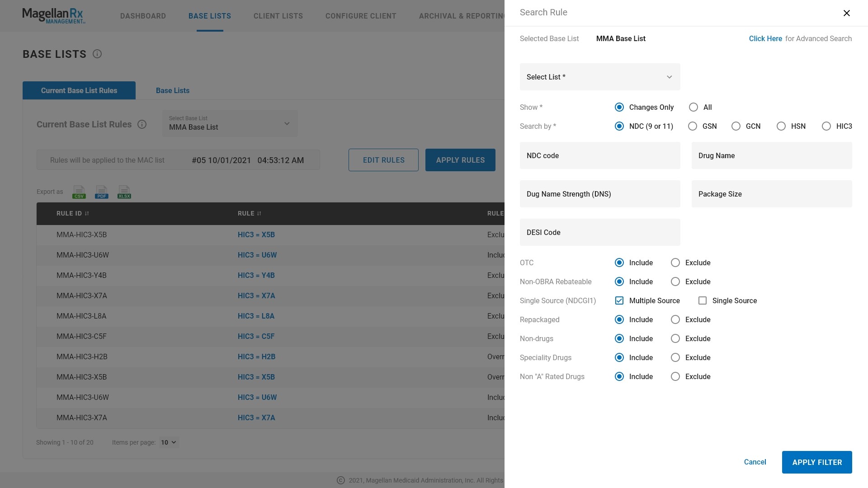The width and height of the screenshot is (868, 488).
Task: Check the Single Source checkbox
Action: 702,301
